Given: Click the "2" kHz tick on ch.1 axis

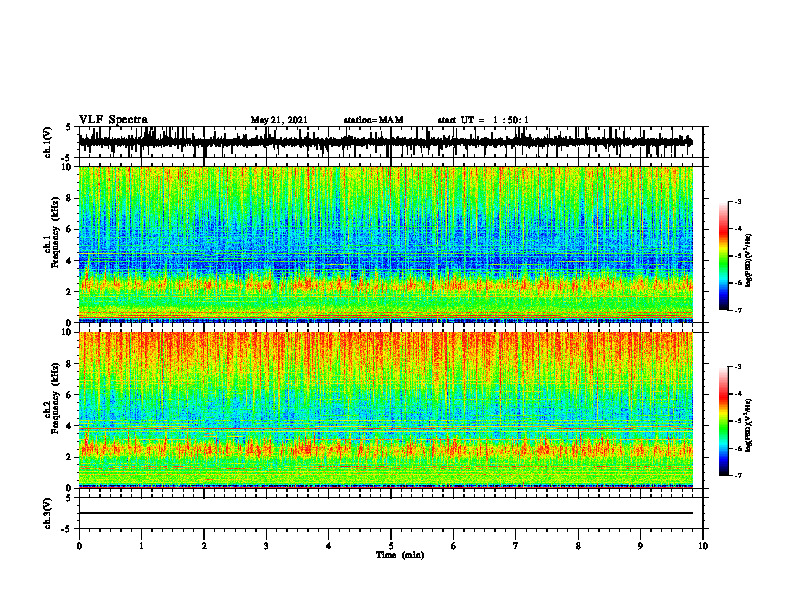Looking at the screenshot, I should 70,291.
